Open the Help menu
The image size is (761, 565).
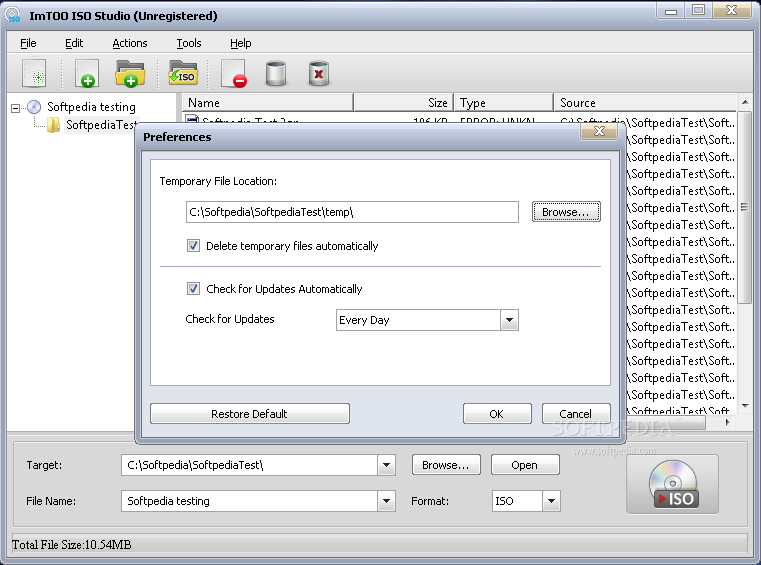240,43
